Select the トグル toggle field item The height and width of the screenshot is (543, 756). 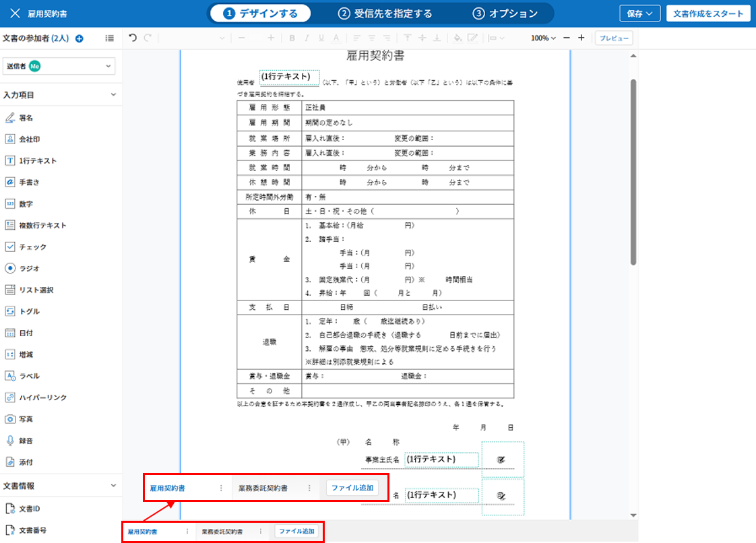29,312
